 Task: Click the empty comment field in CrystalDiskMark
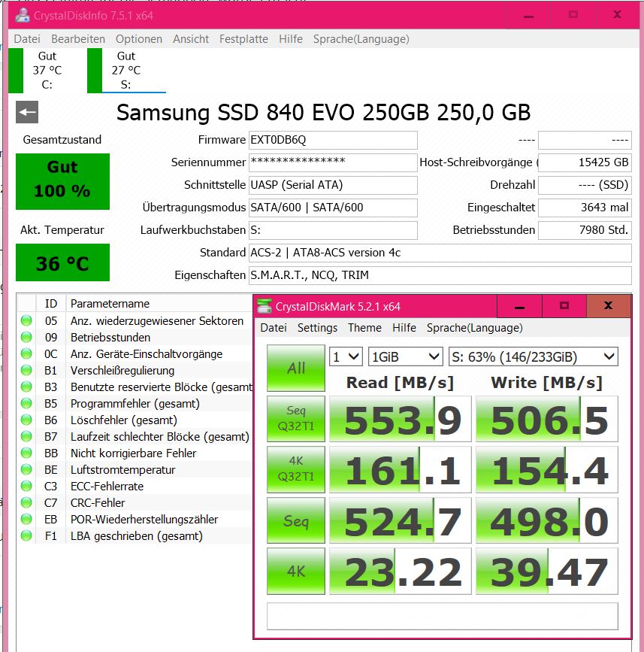443,616
